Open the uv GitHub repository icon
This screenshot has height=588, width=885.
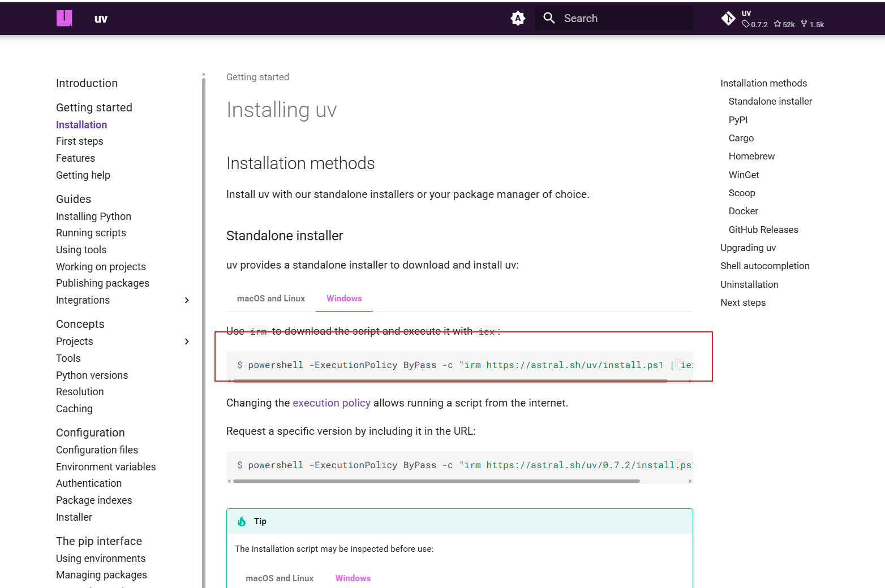point(728,19)
